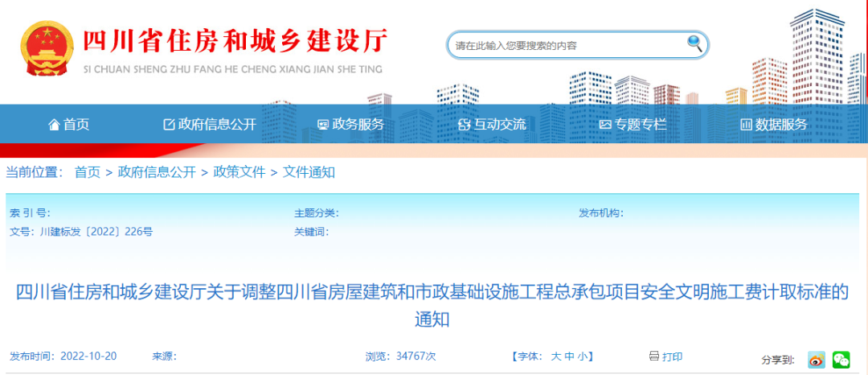Image resolution: width=868 pixels, height=375 pixels.
Task: Share to WeChat icon
Action: coord(841,359)
